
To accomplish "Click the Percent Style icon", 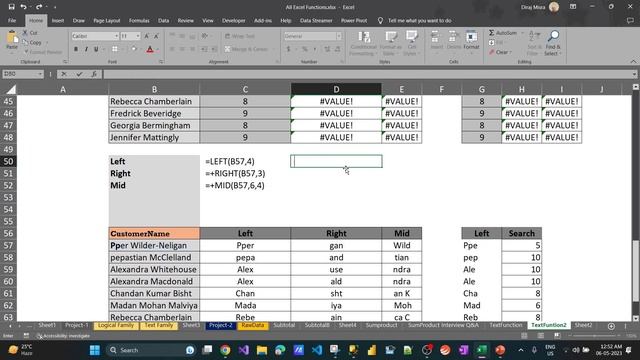I will tap(304, 49).
